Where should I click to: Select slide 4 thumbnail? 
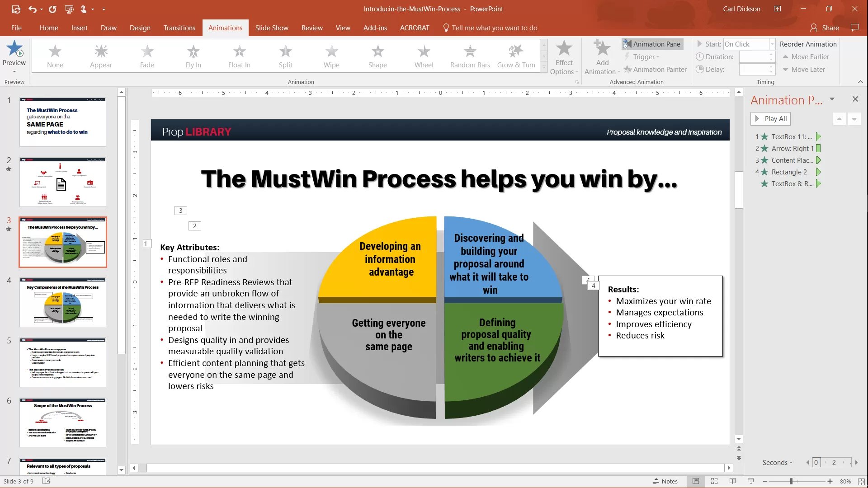[x=63, y=302]
